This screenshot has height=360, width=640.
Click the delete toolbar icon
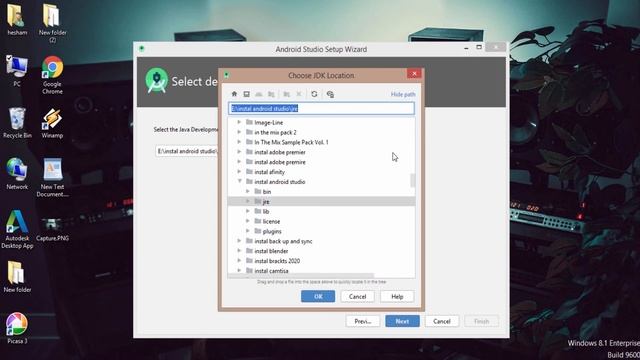pos(299,94)
